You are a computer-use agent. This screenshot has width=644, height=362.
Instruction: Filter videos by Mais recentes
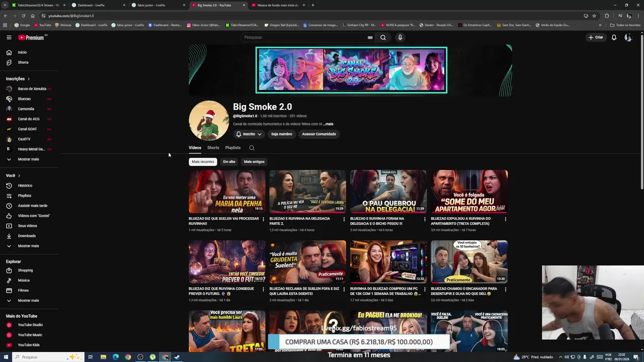pyautogui.click(x=203, y=162)
